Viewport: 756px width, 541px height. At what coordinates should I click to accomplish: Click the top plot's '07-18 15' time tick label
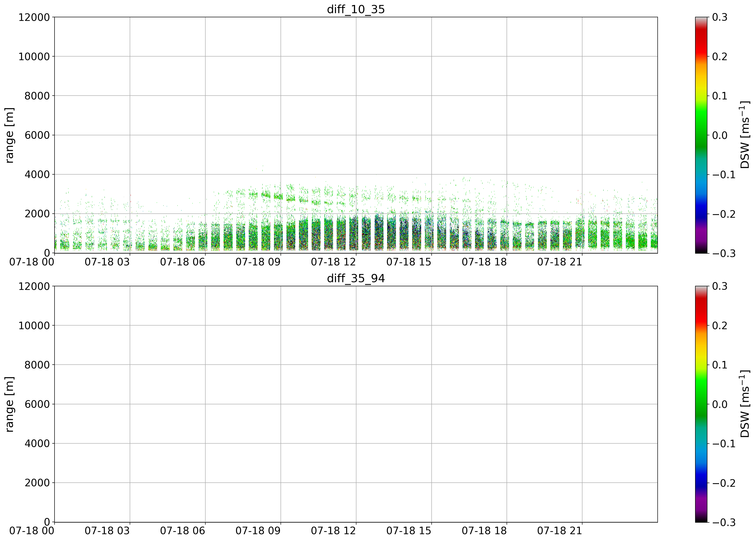point(409,262)
